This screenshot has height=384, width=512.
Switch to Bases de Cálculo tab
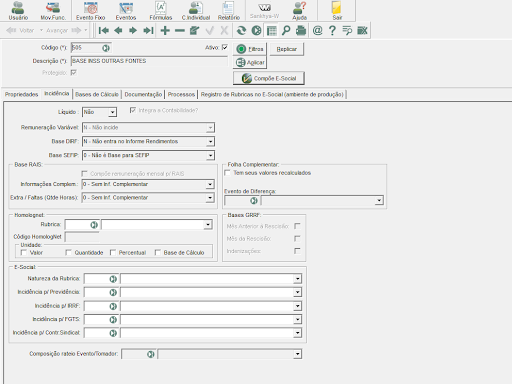tap(97, 94)
